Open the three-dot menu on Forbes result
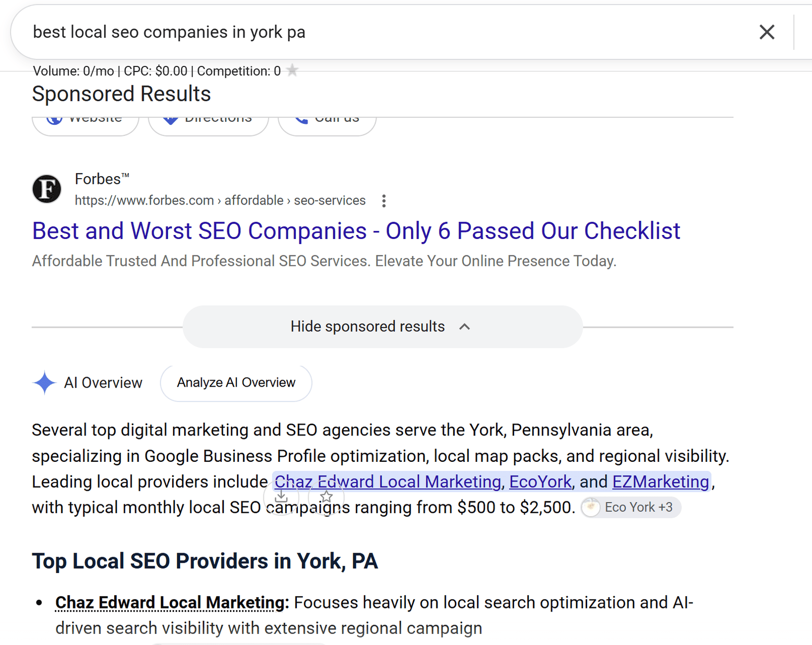812x645 pixels. click(x=384, y=201)
